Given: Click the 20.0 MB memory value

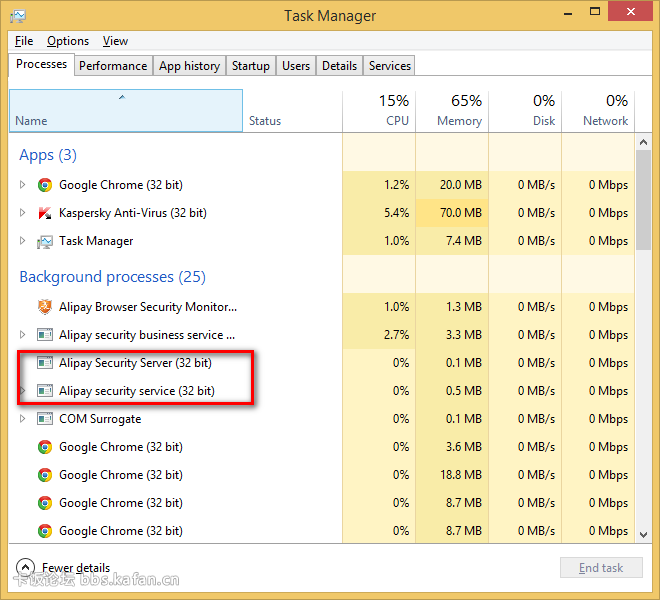Looking at the screenshot, I should [x=461, y=185].
